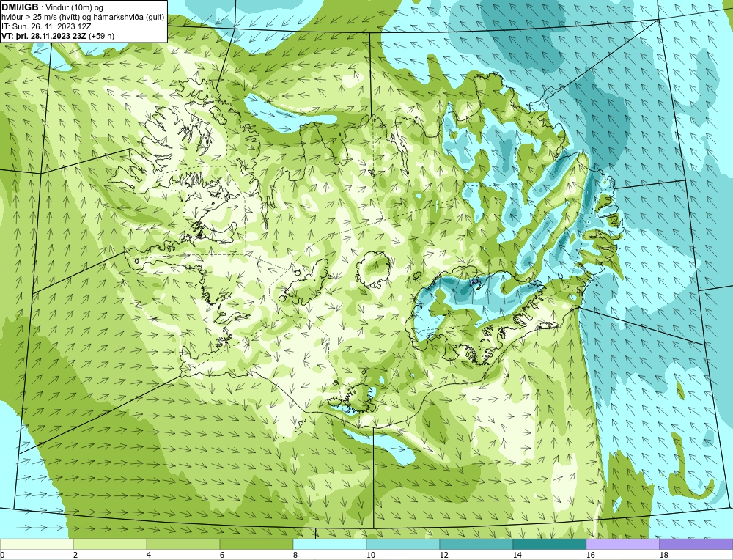Click the legend value label '2'
Screen dimensions: 733x560
coord(75,555)
